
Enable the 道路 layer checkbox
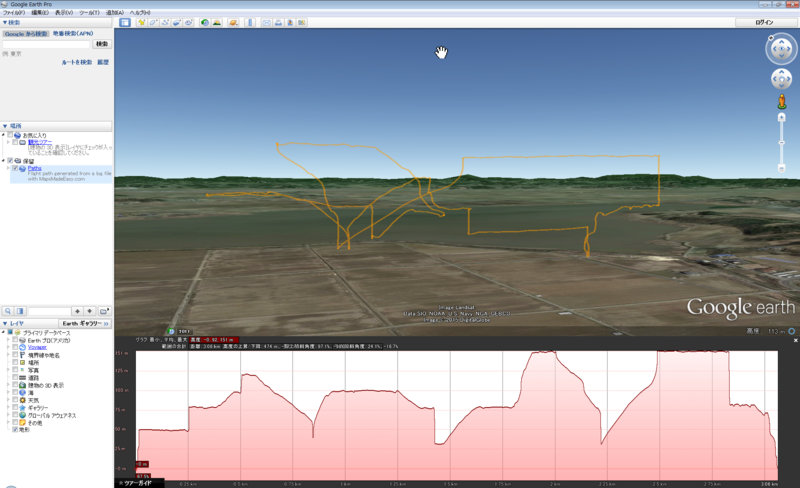[15, 377]
